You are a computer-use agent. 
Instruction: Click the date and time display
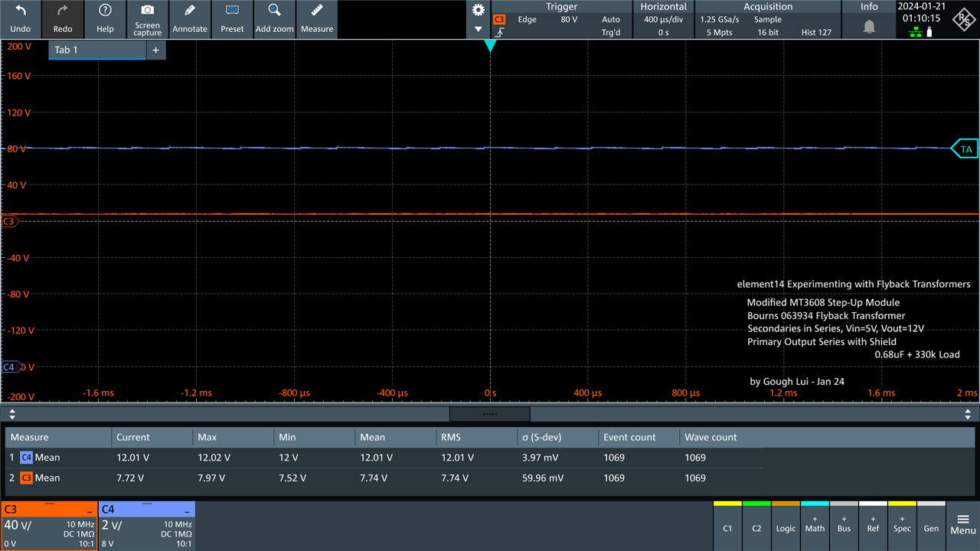pos(923,11)
